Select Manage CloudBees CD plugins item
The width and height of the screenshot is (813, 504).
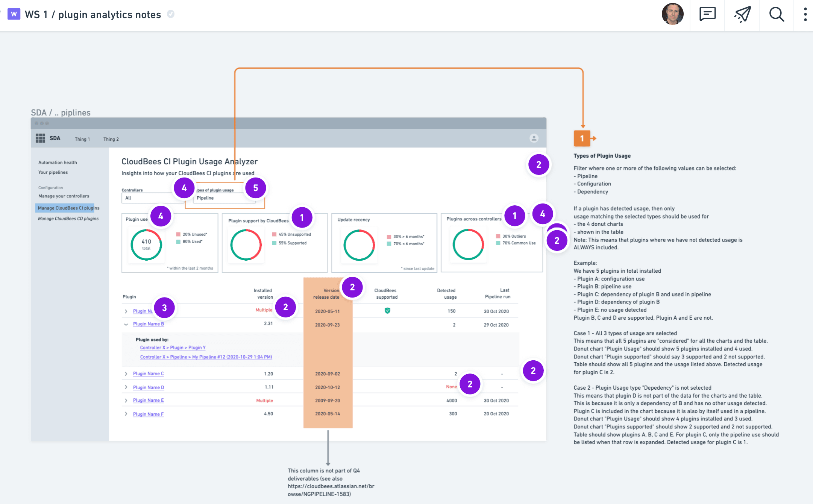[68, 219]
